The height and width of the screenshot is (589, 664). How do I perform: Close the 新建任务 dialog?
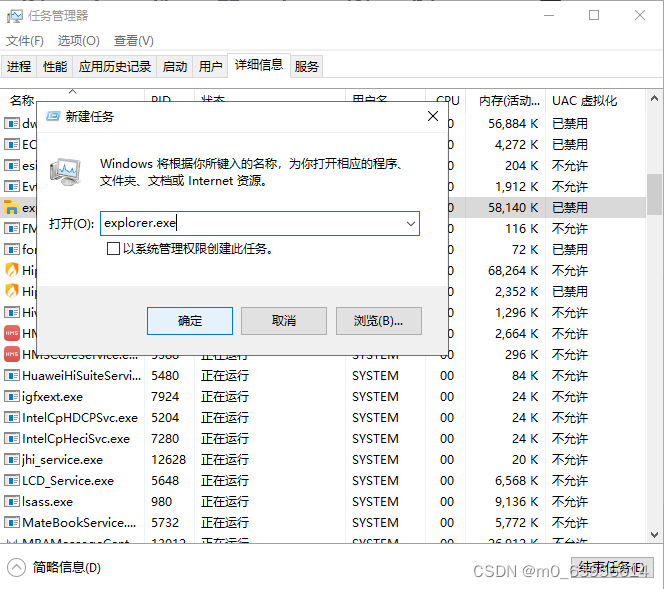[432, 116]
